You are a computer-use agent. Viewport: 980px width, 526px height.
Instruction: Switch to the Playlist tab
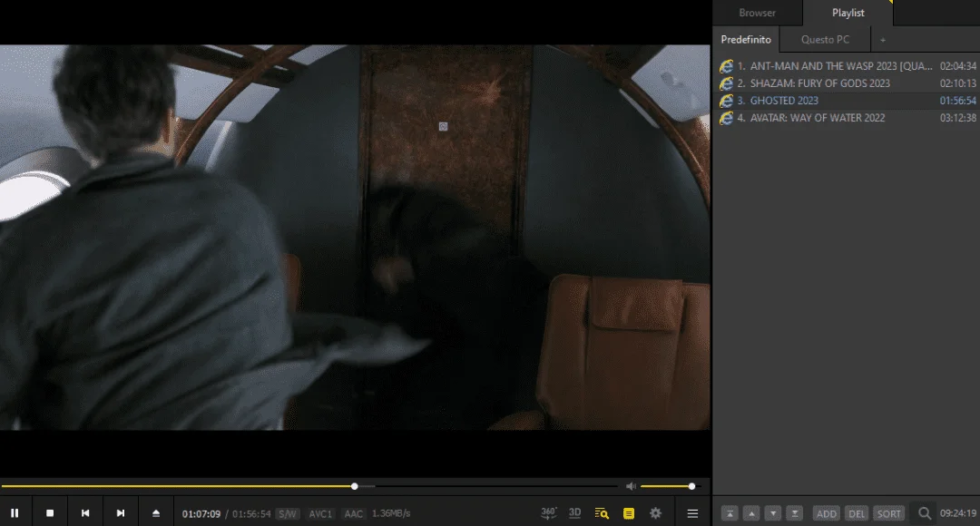pyautogui.click(x=848, y=13)
